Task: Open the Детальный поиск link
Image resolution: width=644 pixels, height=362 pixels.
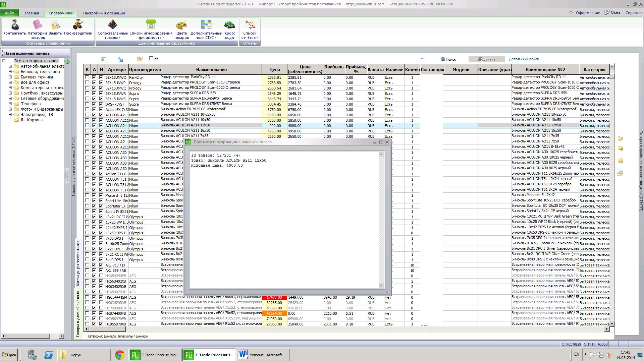Action: tap(524, 59)
